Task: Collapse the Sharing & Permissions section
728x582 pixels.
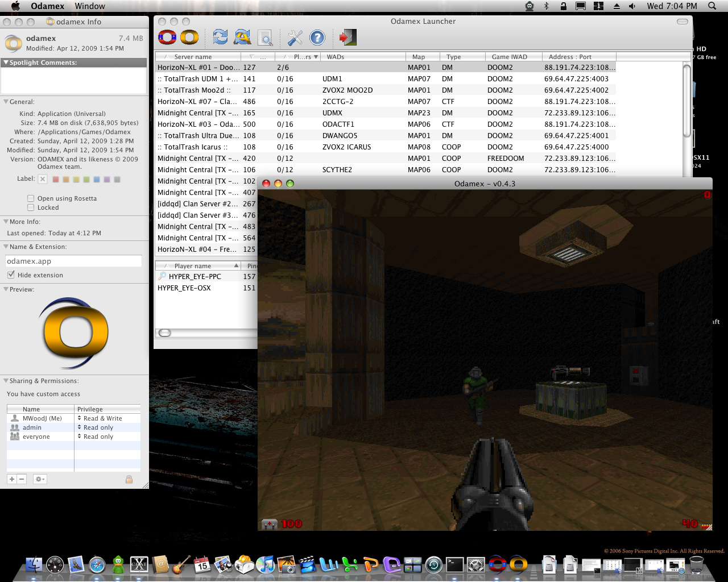Action: coord(6,381)
